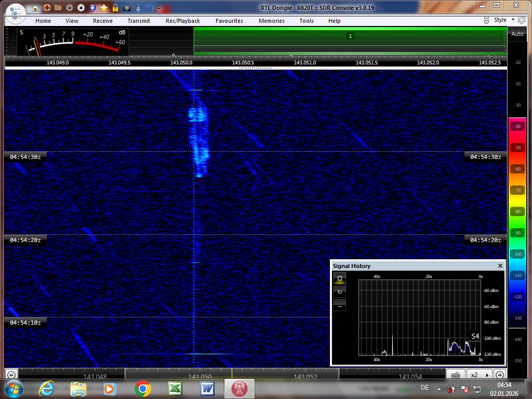532x399 pixels.
Task: Click the Auto button above the colour scale
Action: 517,34
